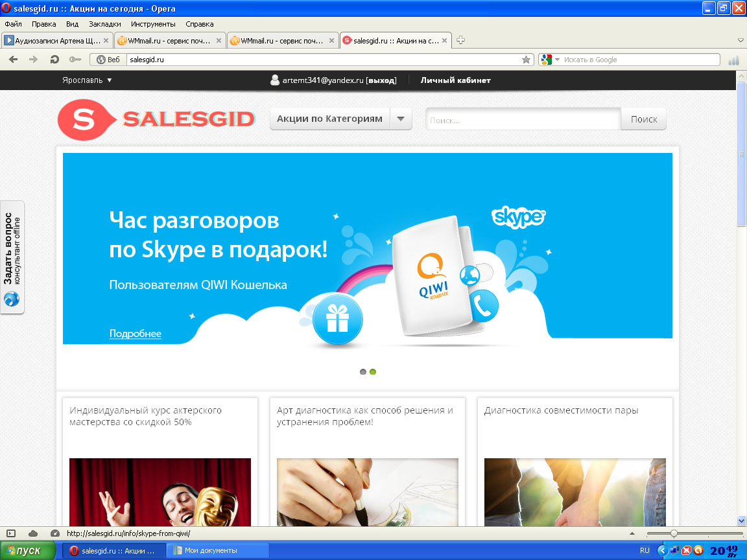
Task: Open the Акции по Категориям dropdown arrow
Action: click(401, 119)
